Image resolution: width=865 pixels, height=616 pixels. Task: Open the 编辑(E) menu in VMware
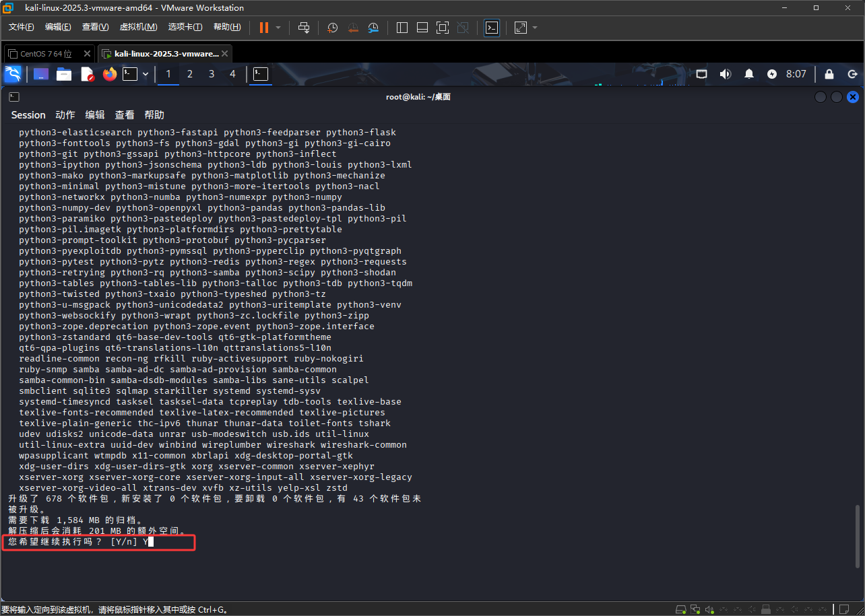click(x=58, y=27)
